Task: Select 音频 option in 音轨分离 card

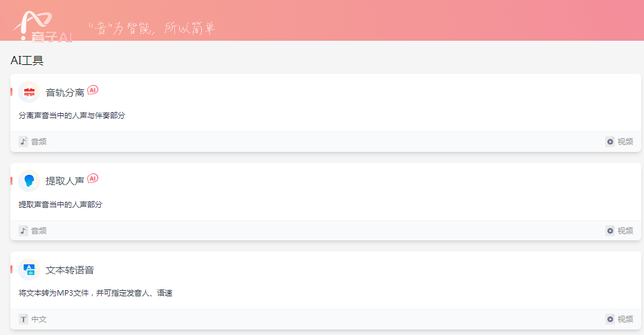Action: coord(39,142)
